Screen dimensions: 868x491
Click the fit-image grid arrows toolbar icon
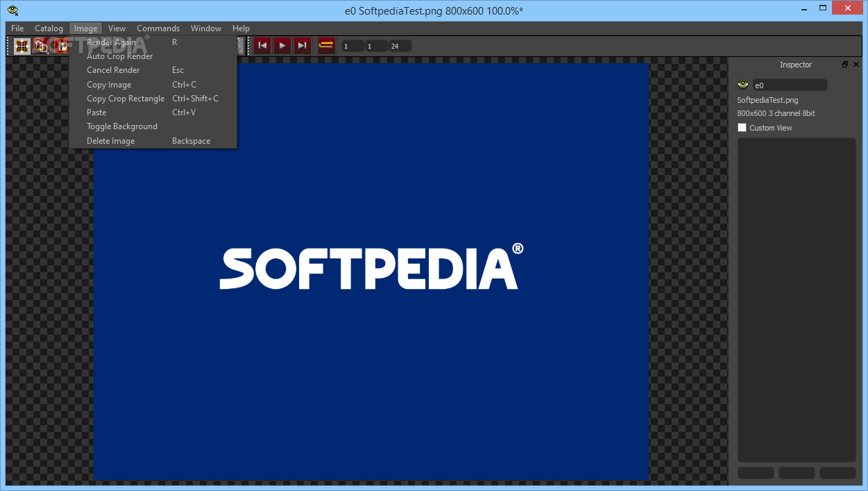(22, 46)
